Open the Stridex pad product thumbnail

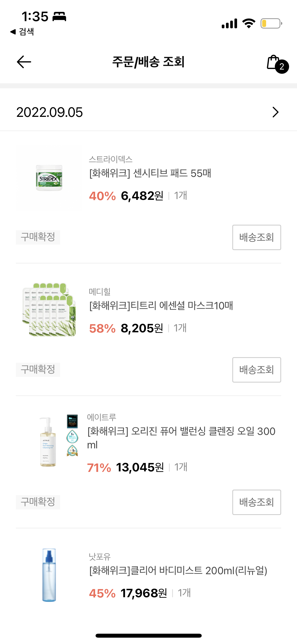click(x=49, y=178)
